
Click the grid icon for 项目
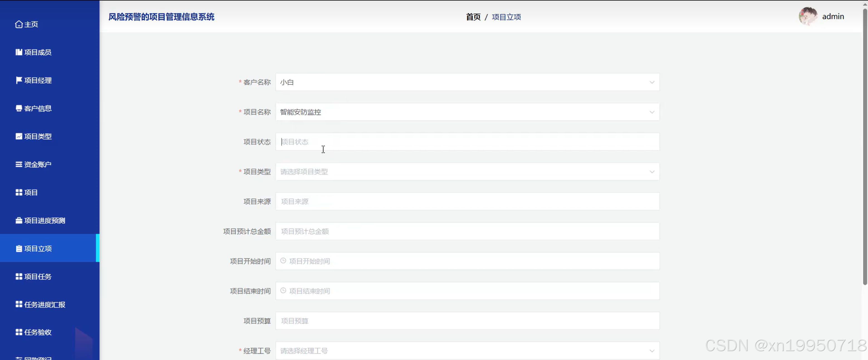(x=19, y=192)
